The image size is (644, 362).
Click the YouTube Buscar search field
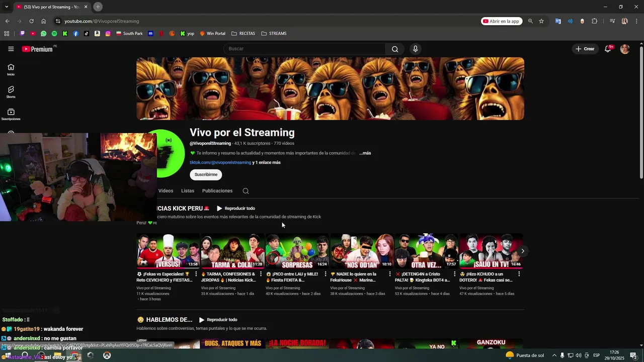click(304, 49)
